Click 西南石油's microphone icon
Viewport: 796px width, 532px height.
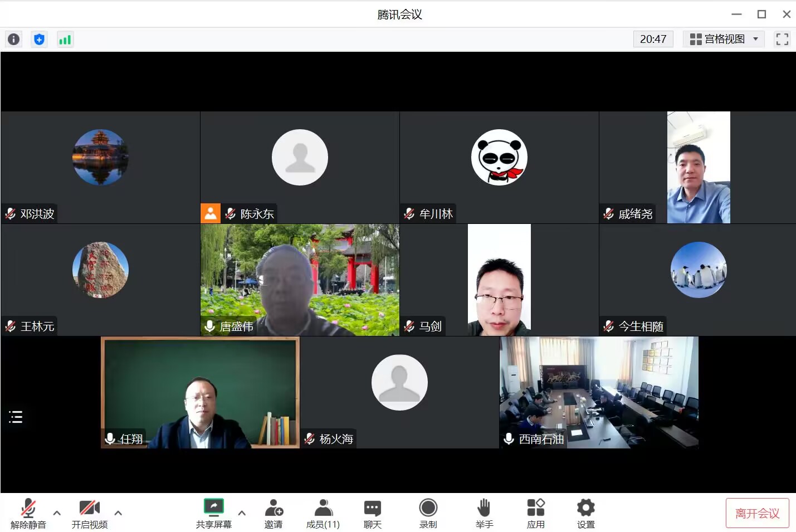point(509,439)
